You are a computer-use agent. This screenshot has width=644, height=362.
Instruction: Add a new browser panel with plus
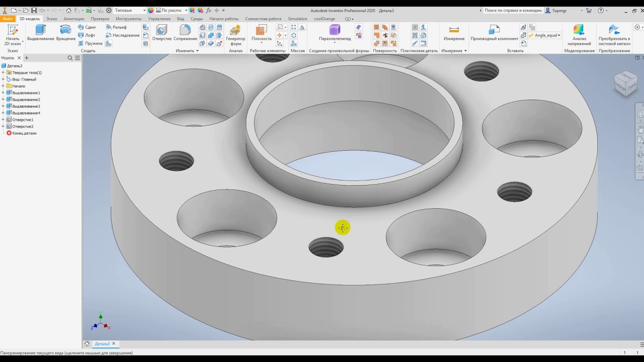pyautogui.click(x=27, y=58)
